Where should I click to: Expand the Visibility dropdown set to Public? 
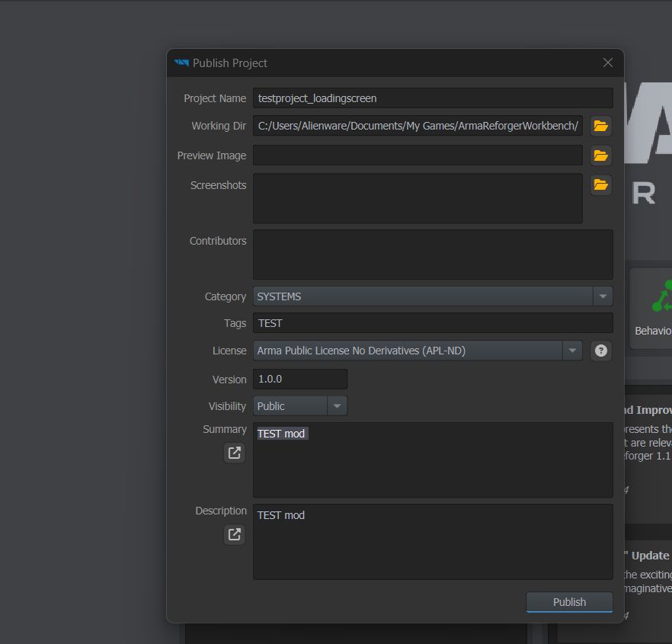337,406
